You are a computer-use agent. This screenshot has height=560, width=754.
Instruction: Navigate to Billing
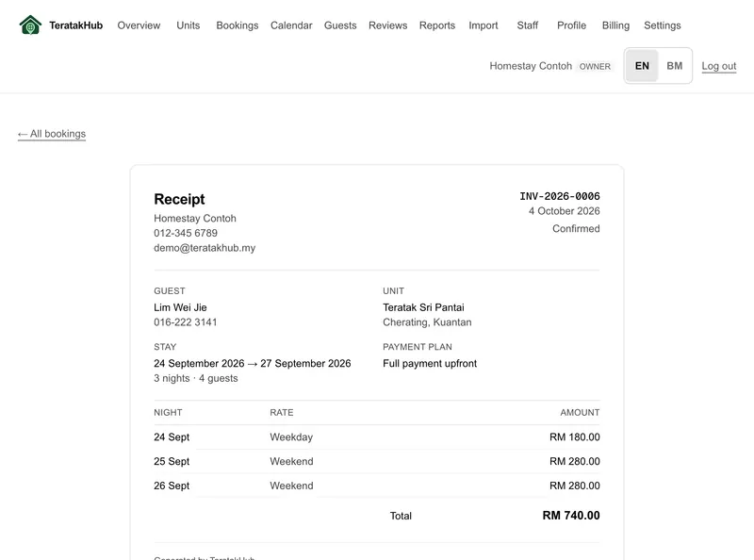tap(616, 25)
